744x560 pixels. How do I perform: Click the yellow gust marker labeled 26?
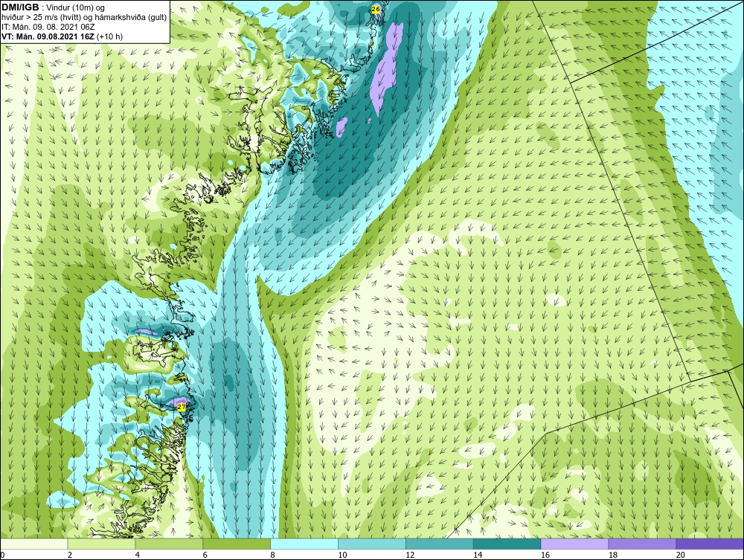pos(376,9)
